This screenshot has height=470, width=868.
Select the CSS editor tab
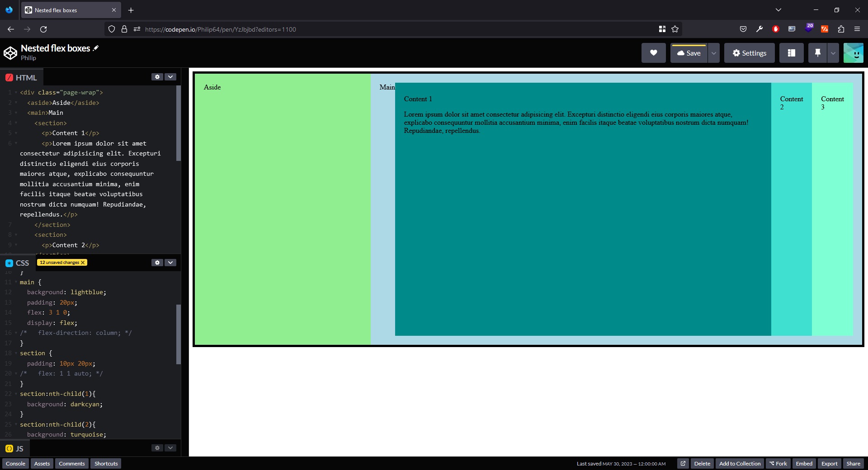click(x=17, y=263)
